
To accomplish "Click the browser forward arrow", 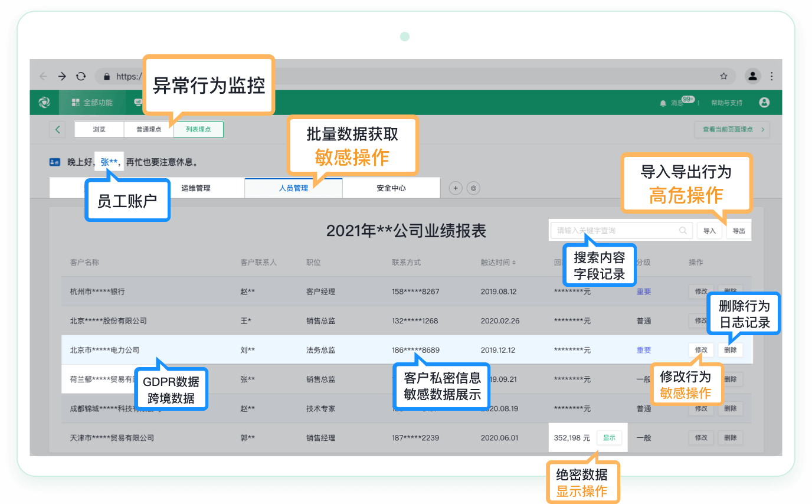I will [62, 76].
